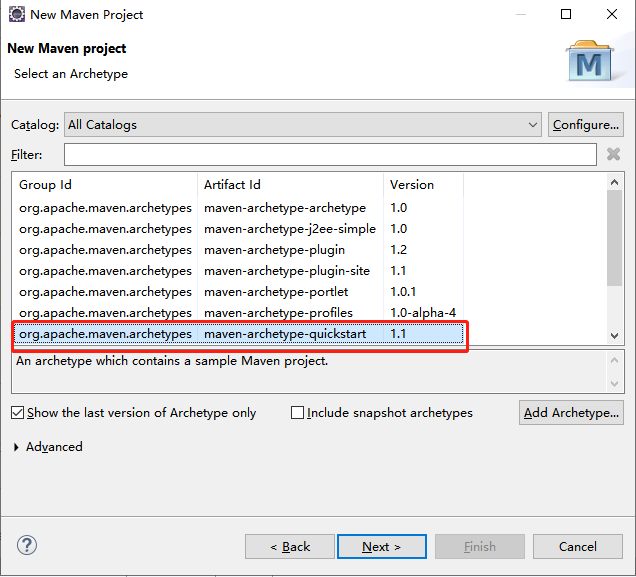Clear the filter with the X icon
636x577 pixels.
click(613, 154)
